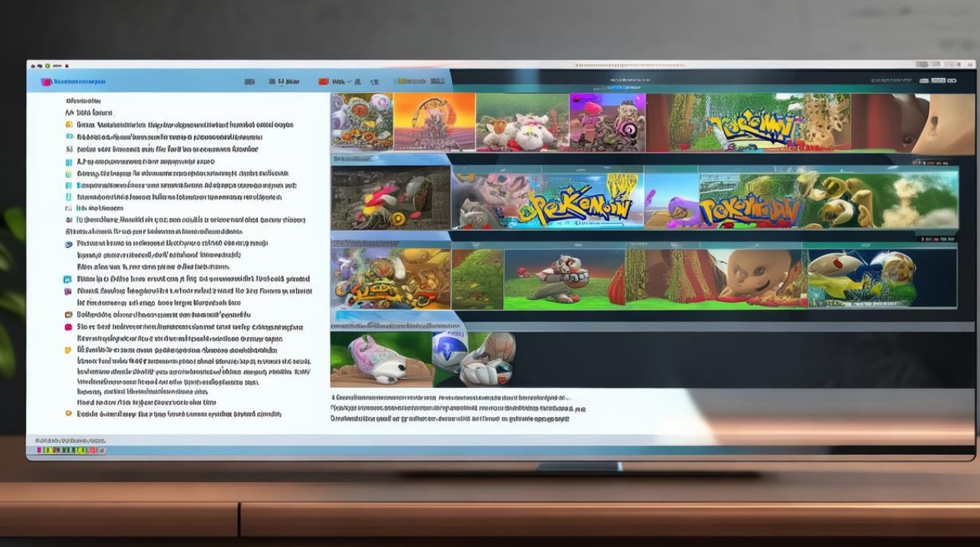This screenshot has width=980, height=547.
Task: Click the pink round bullet icon in list
Action: click(69, 327)
